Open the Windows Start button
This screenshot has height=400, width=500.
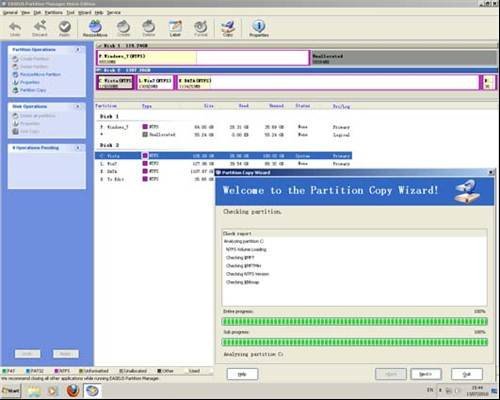[11, 390]
